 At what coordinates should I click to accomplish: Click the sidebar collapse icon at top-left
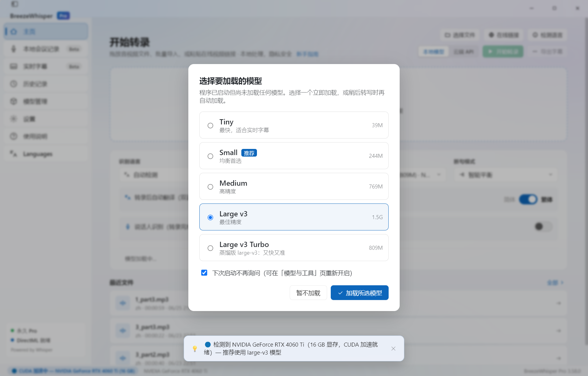tap(14, 4)
